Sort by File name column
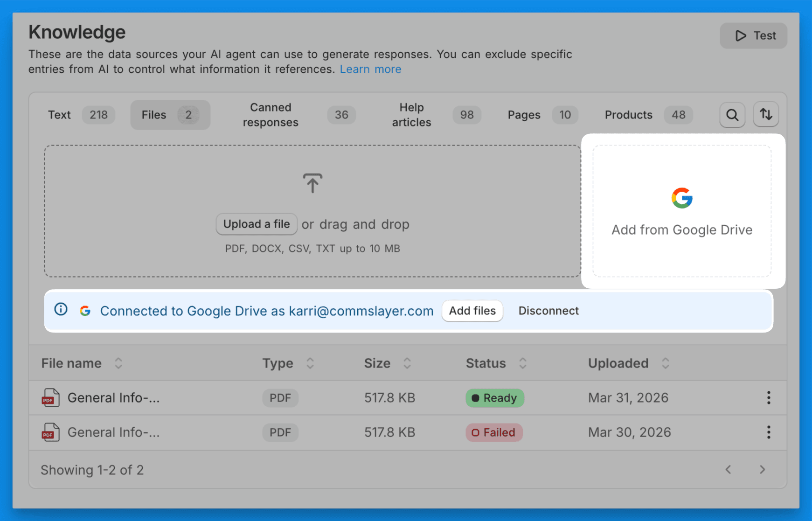 (x=82, y=363)
